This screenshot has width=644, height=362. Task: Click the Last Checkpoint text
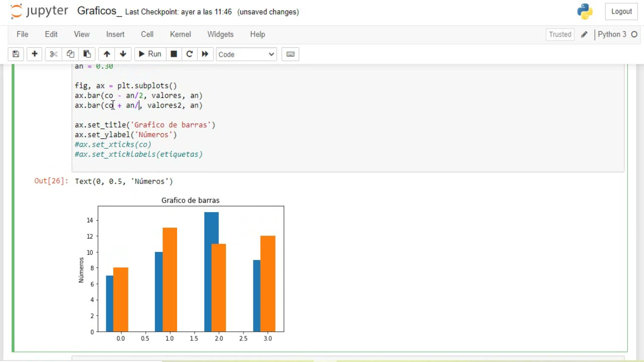click(x=179, y=12)
